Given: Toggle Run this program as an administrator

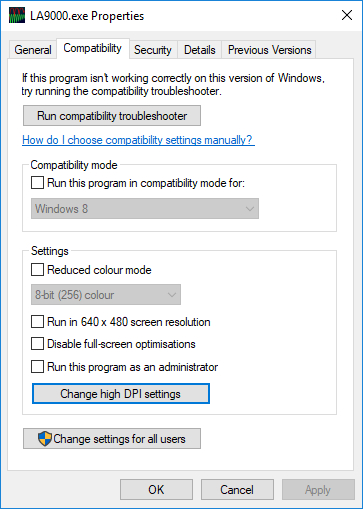Looking at the screenshot, I should coord(37,367).
